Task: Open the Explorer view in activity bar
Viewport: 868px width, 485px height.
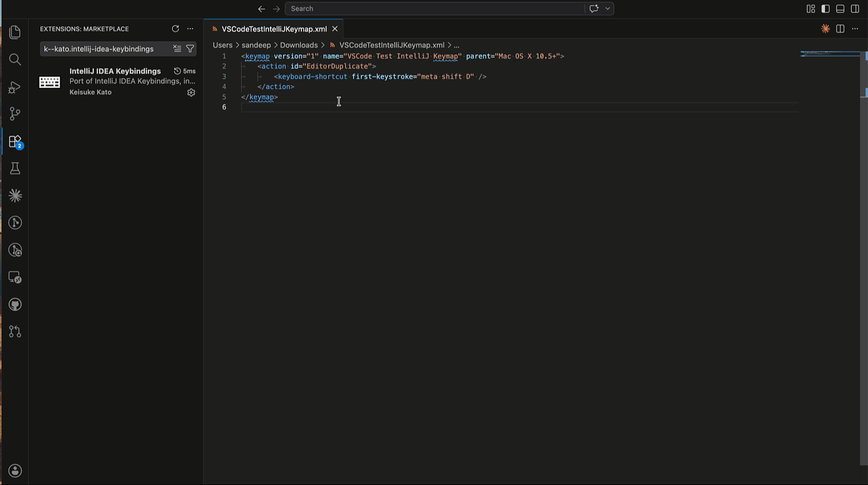Action: (15, 33)
